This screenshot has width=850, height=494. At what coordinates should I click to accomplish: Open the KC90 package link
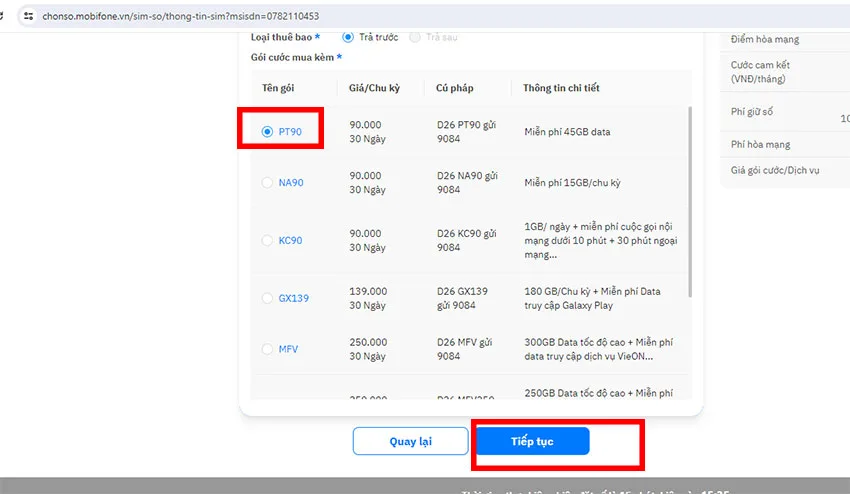point(291,240)
